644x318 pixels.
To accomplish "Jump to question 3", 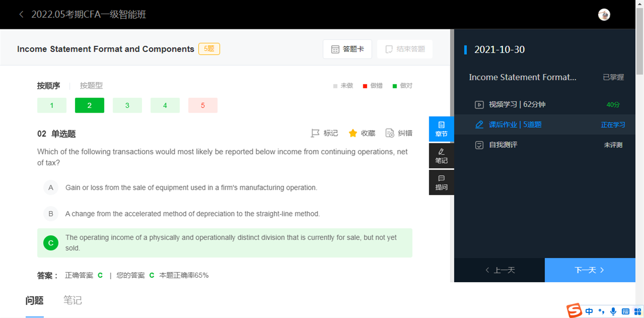I will click(127, 105).
